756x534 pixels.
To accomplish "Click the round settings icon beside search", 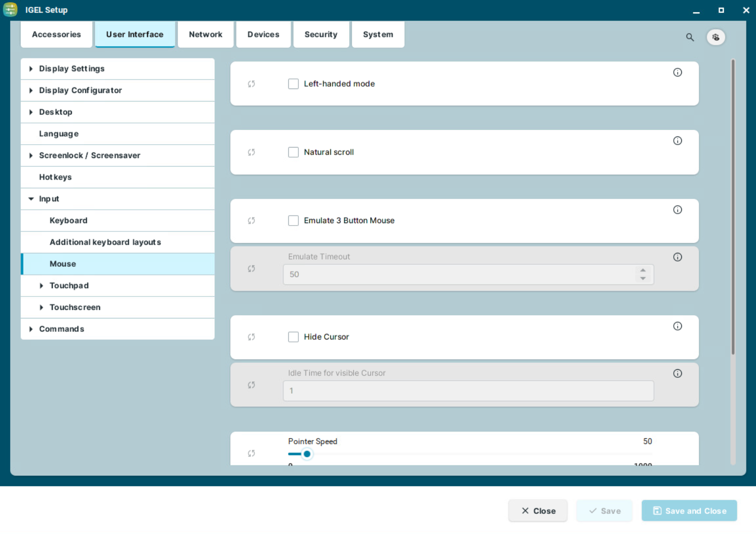I will point(715,37).
